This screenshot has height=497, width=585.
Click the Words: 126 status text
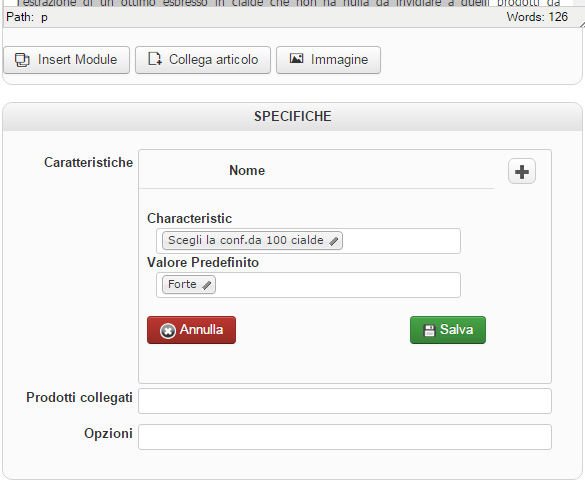pyautogui.click(x=537, y=17)
